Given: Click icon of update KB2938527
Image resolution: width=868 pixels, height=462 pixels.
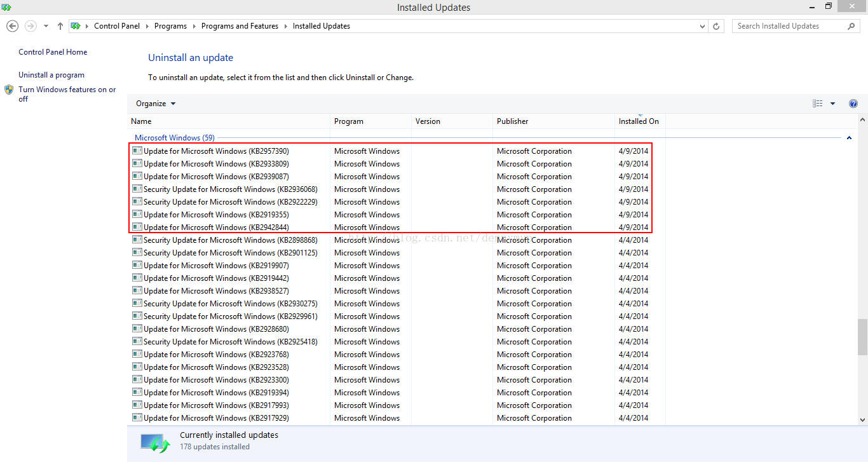Looking at the screenshot, I should [x=137, y=290].
